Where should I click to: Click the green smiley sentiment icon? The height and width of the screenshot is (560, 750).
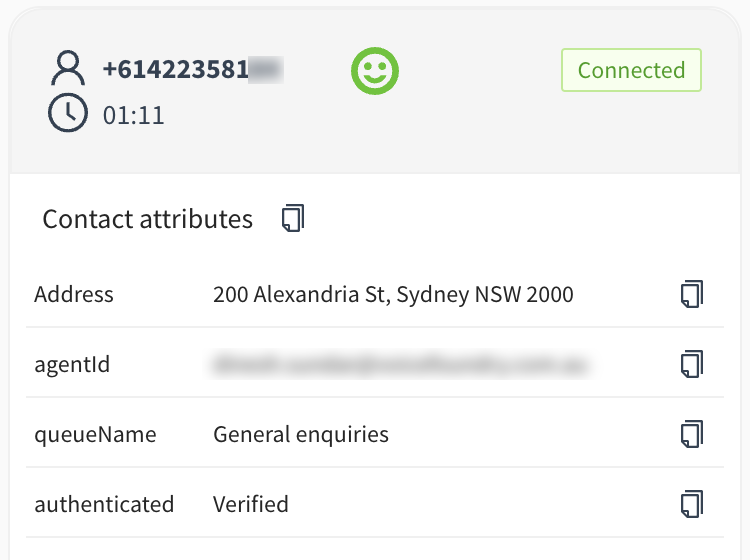coord(375,71)
